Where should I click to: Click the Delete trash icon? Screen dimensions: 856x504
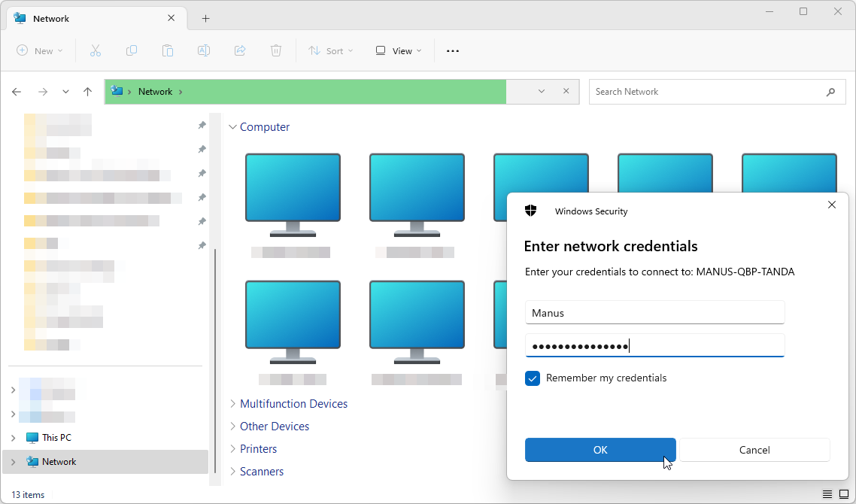click(276, 50)
